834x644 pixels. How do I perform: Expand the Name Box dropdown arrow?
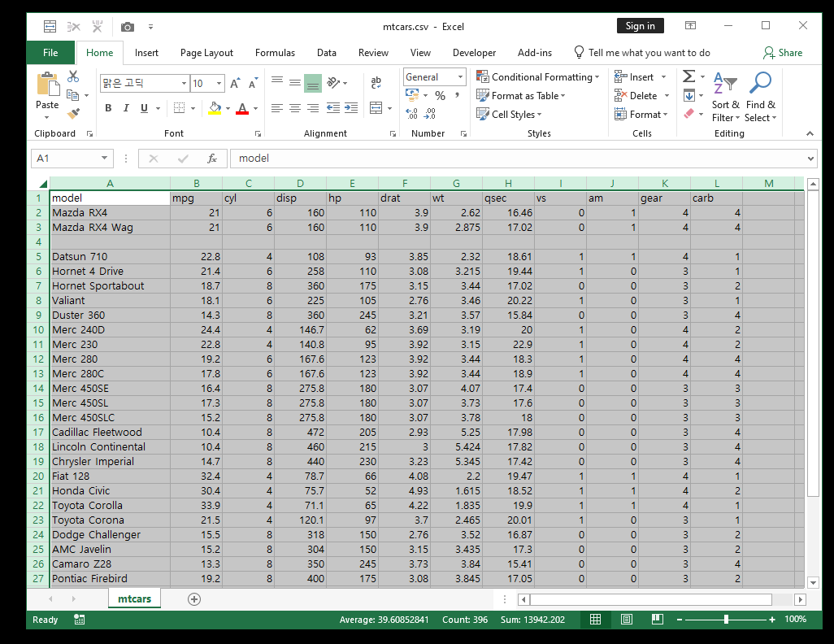[104, 158]
